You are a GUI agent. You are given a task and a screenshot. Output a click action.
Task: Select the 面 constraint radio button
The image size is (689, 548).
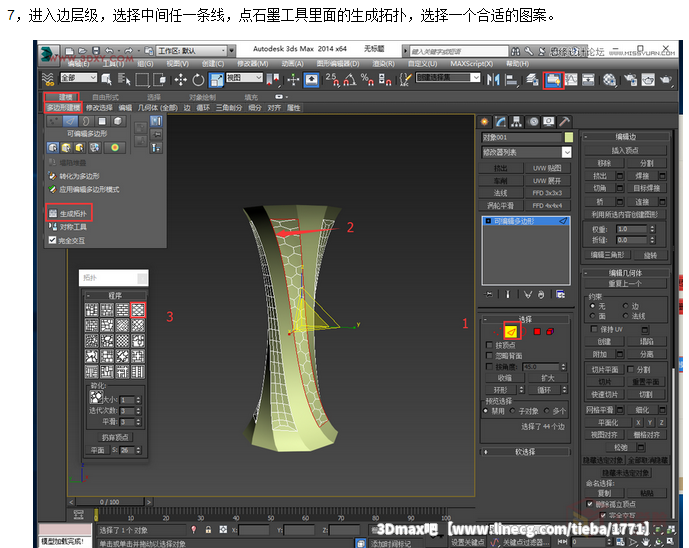593,316
